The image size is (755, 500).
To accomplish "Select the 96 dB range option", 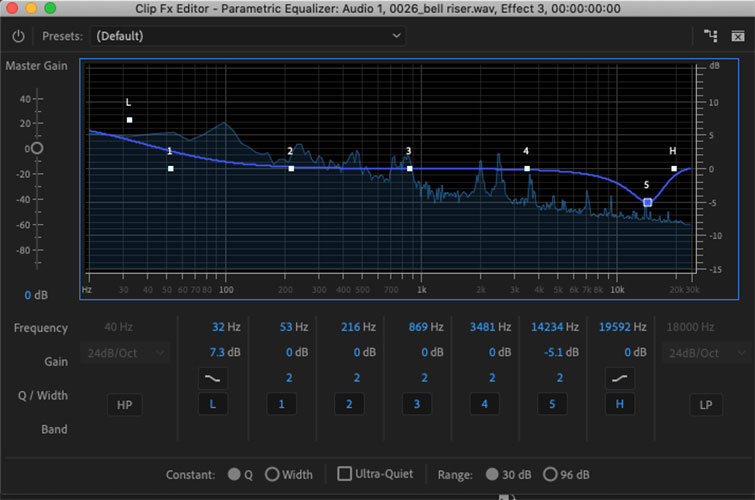I will pyautogui.click(x=550, y=474).
